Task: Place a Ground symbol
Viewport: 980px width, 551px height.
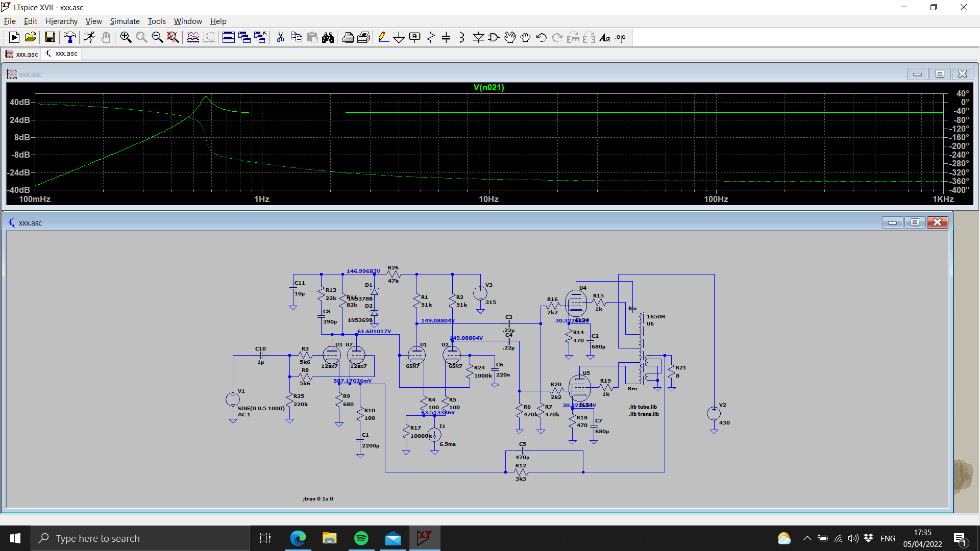Action: click(x=399, y=37)
